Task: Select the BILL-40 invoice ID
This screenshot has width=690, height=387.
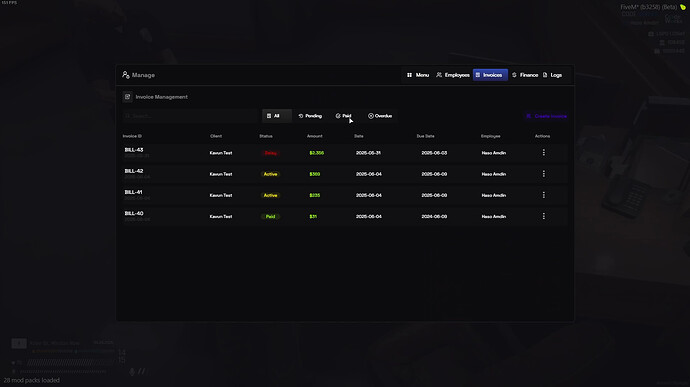Action: pyautogui.click(x=134, y=213)
